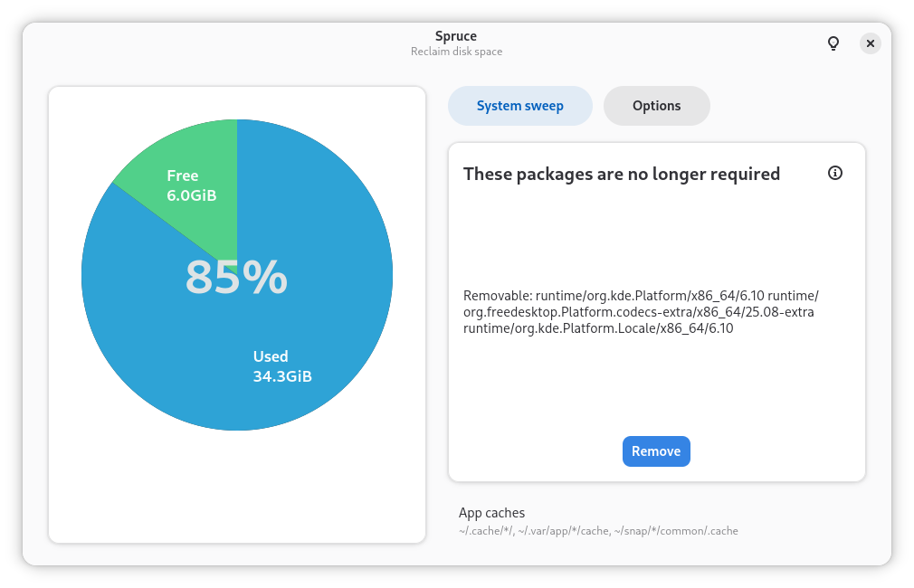Image resolution: width=914 pixels, height=588 pixels.
Task: Click the 85% label in the chart
Action: [x=237, y=278]
